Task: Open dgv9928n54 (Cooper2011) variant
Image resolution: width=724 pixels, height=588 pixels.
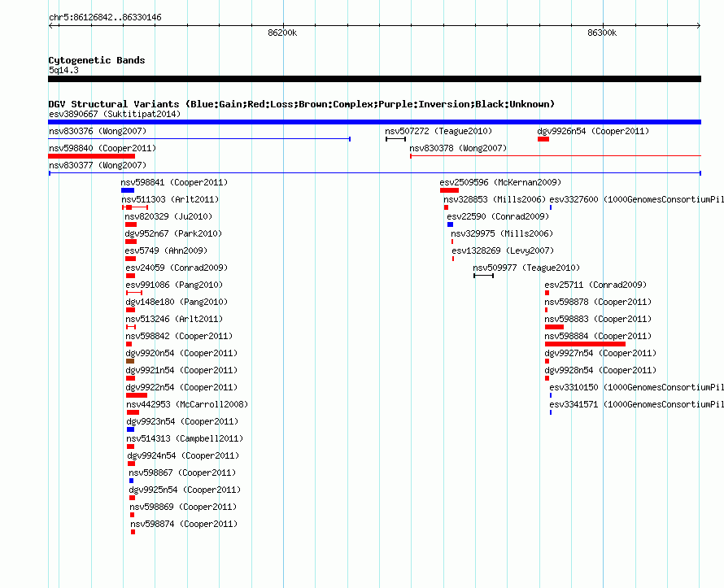Action: pyautogui.click(x=600, y=370)
